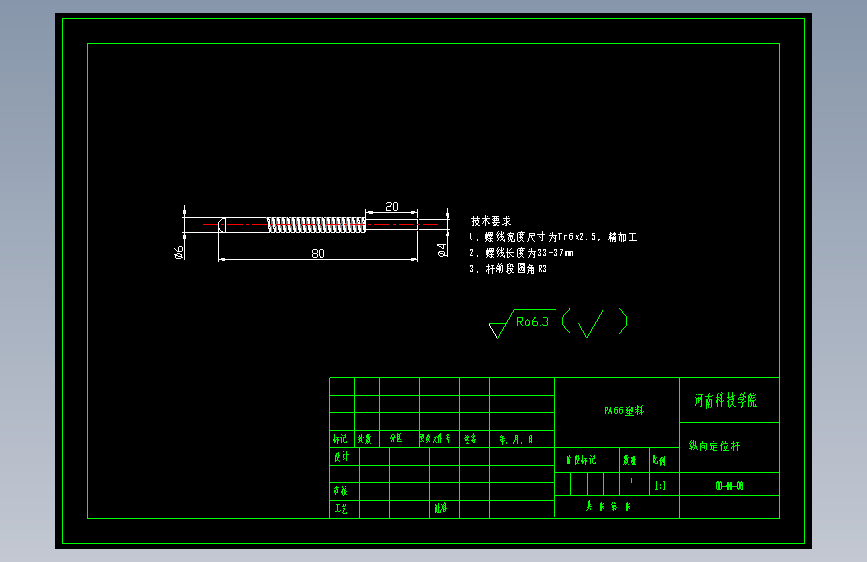Click the '标记' header cell in title block
867x562 pixels.
pyautogui.click(x=340, y=439)
